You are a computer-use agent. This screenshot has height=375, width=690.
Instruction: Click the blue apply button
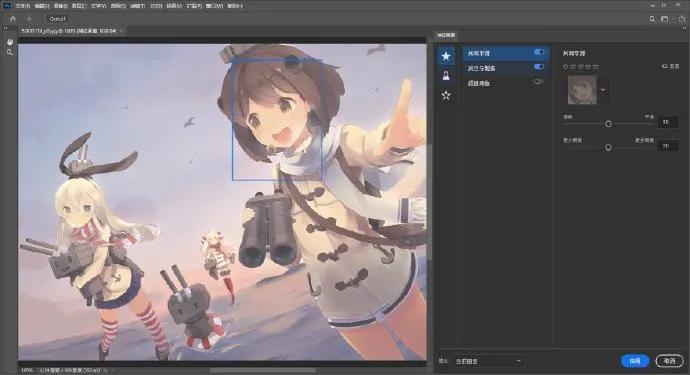[x=635, y=361]
